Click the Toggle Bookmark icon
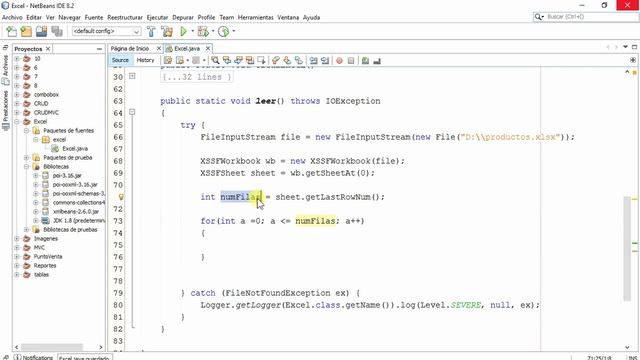The height and width of the screenshot is (360, 640). coord(299,60)
